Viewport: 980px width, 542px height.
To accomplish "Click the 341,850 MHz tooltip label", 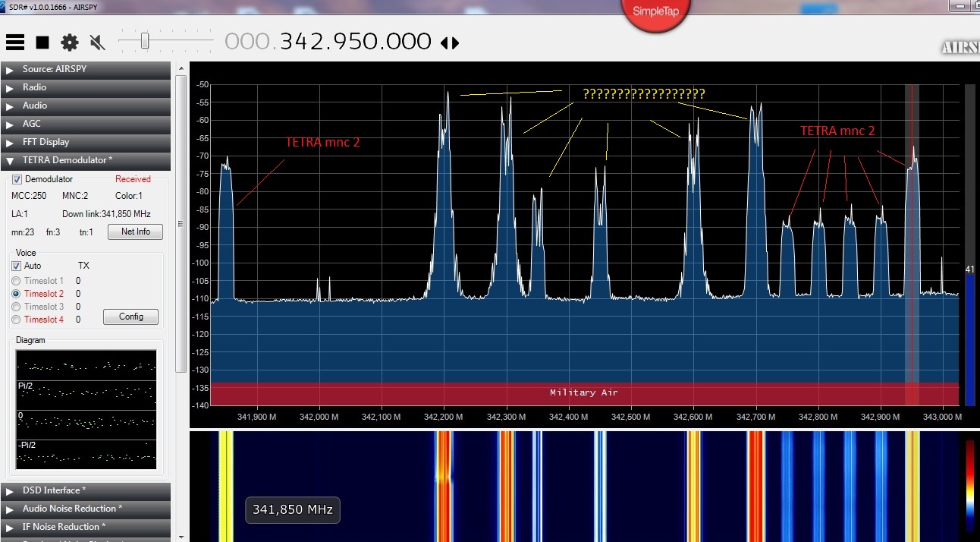I will (x=293, y=509).
